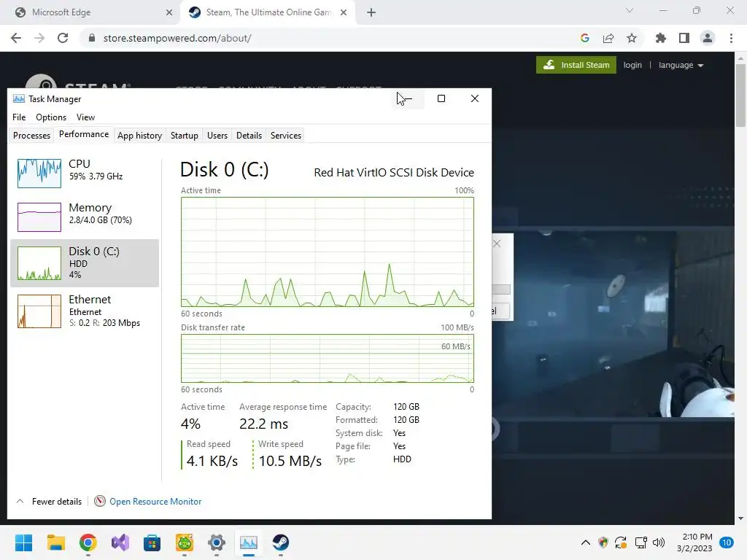Click the scrollbar down arrow
The width and height of the screenshot is (747, 560).
740,518
